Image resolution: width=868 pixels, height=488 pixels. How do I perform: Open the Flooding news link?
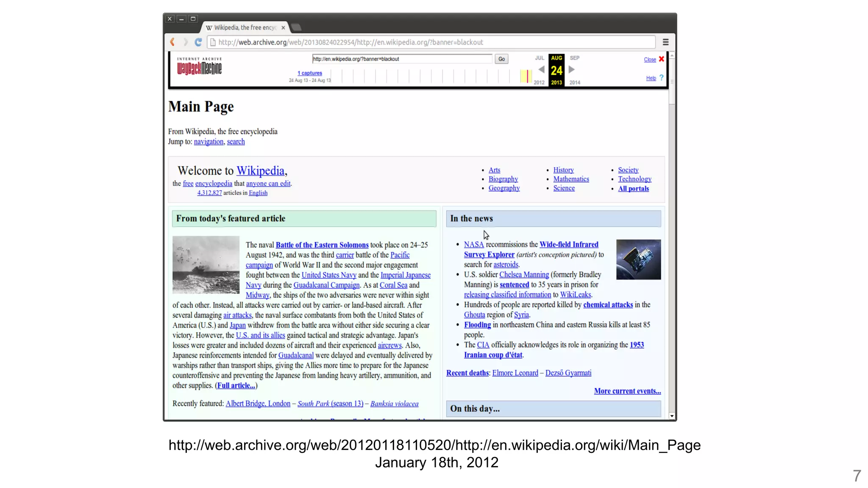pos(477,325)
